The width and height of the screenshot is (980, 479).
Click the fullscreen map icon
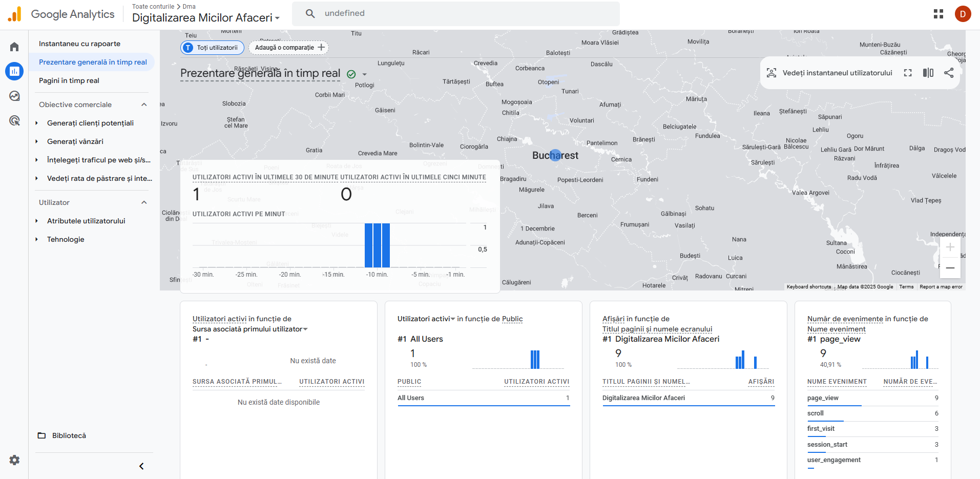click(x=908, y=73)
